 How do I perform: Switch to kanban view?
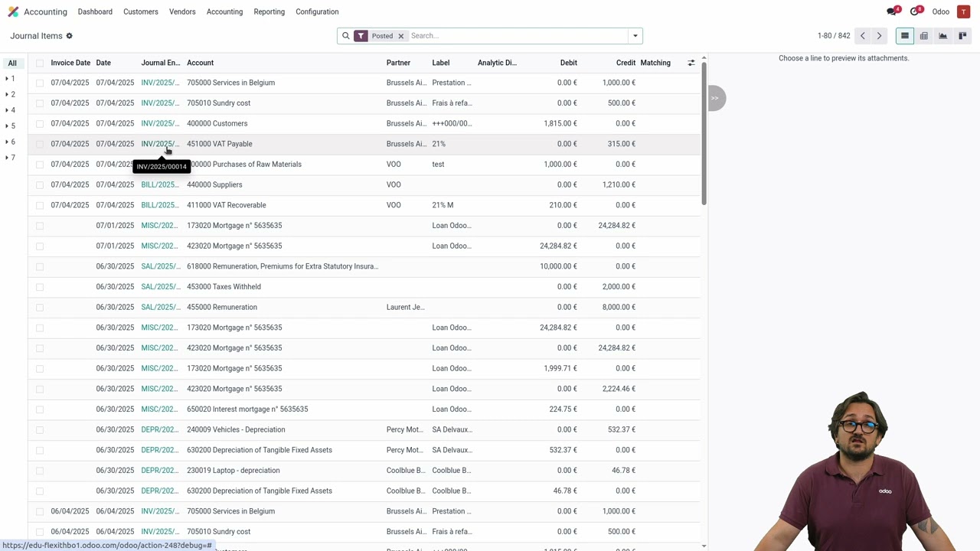coord(962,36)
